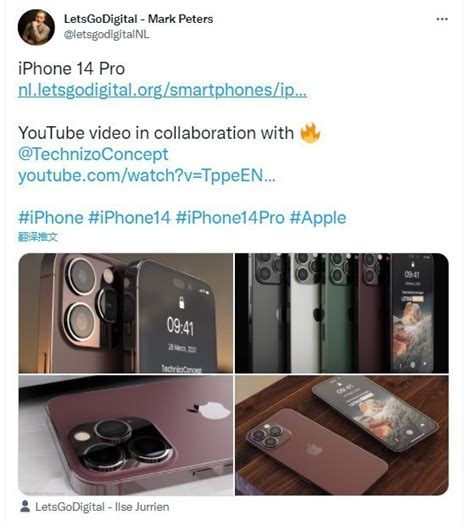Click the LetsGoDigital profile avatar photo
The height and width of the screenshot is (526, 474).
36,27
